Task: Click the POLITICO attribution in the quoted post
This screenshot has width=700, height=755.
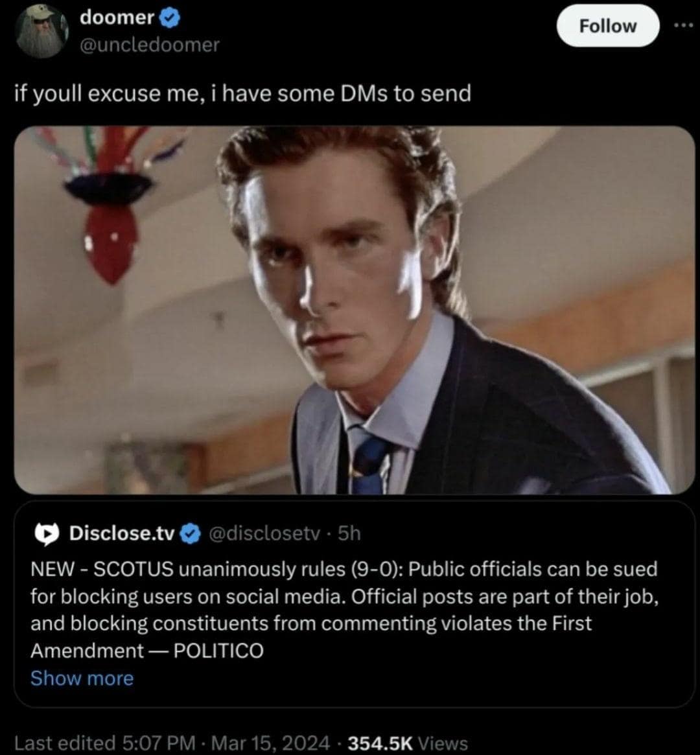Action: pyautogui.click(x=218, y=651)
